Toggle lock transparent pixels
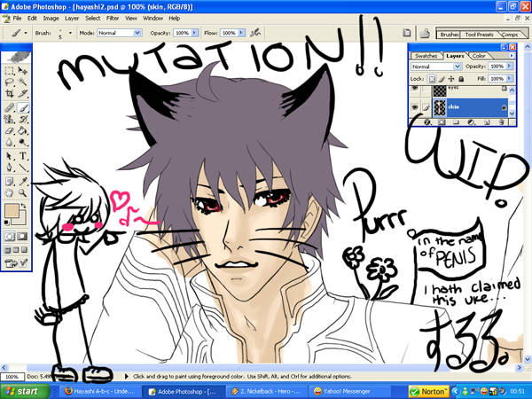The width and height of the screenshot is (532, 399). (x=434, y=78)
